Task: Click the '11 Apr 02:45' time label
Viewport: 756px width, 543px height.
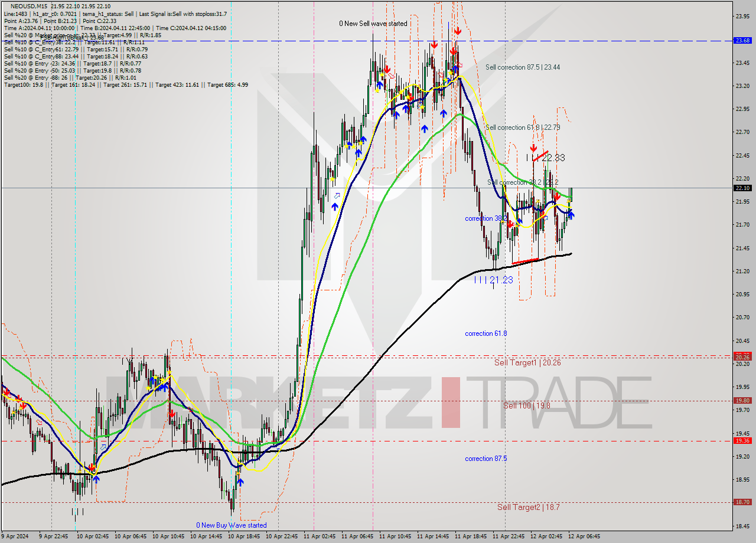Action: [x=320, y=537]
